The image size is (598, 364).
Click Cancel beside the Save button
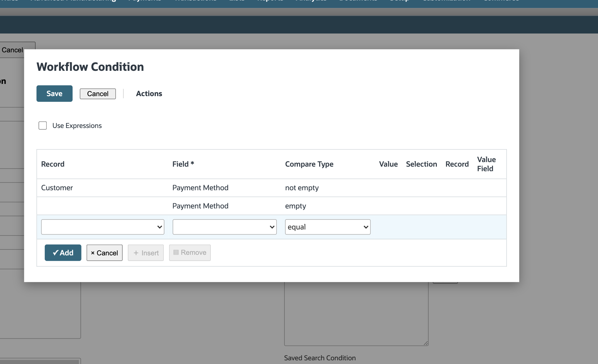98,94
